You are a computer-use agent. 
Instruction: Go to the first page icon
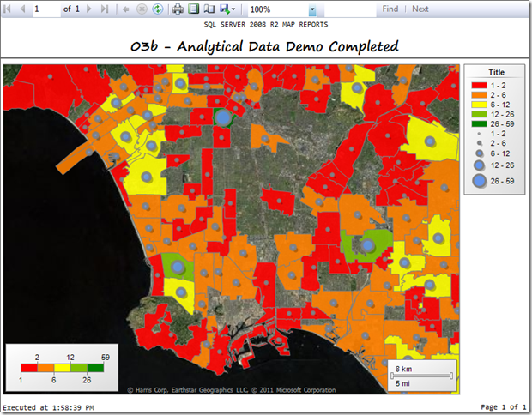tap(7, 9)
